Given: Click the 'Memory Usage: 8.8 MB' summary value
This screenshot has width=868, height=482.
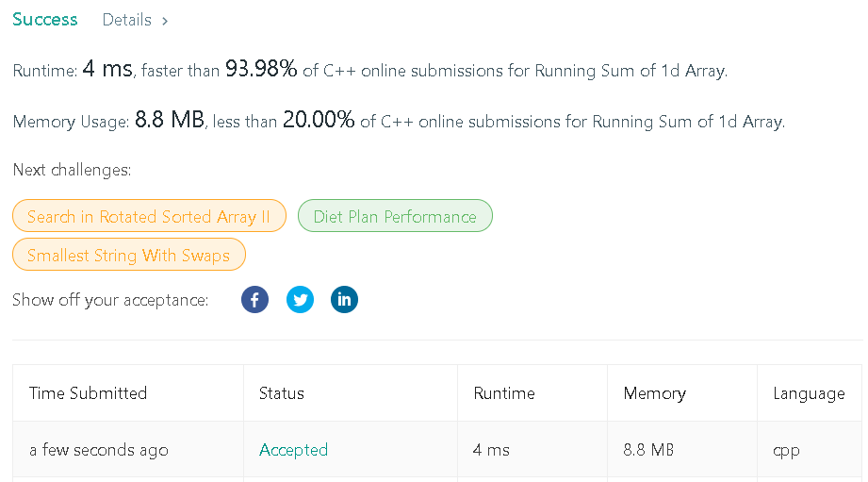Looking at the screenshot, I should coord(170,120).
